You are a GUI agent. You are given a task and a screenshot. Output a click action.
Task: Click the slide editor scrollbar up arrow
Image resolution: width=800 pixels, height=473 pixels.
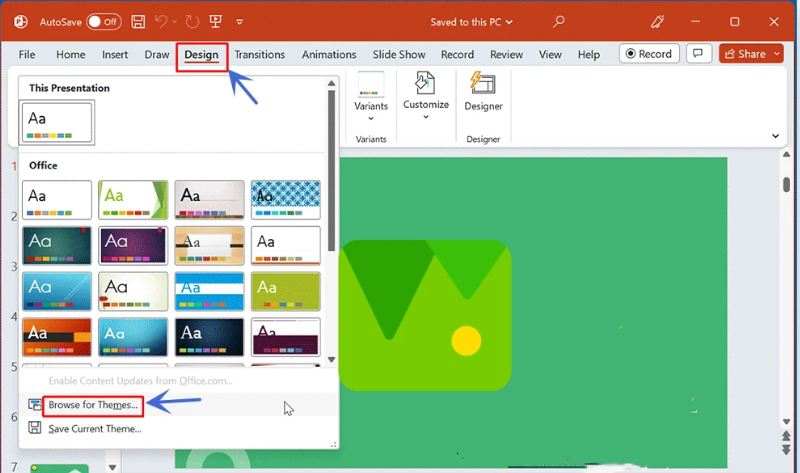point(786,155)
